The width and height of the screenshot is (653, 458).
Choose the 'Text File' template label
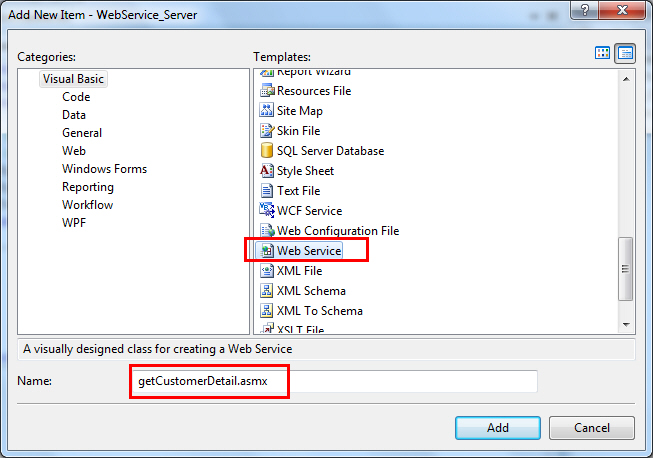point(299,191)
